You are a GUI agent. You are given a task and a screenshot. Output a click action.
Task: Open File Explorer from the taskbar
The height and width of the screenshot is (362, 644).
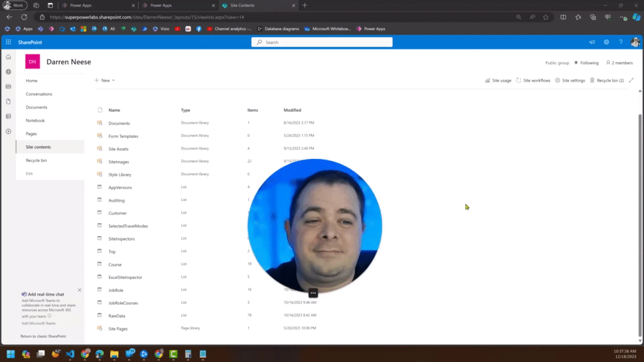pyautogui.click(x=114, y=354)
